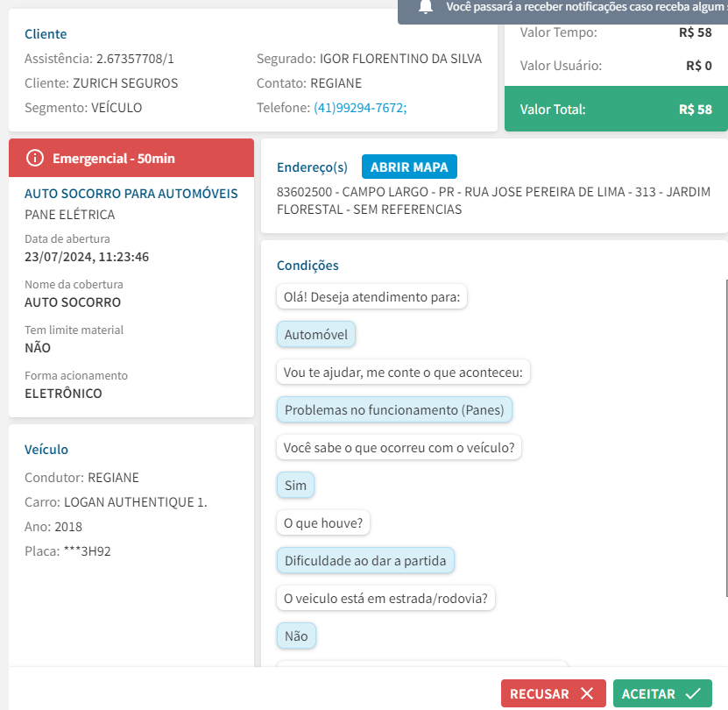
Task: Click insured IGOR FLORENTINO DA SILVA
Action: click(400, 59)
